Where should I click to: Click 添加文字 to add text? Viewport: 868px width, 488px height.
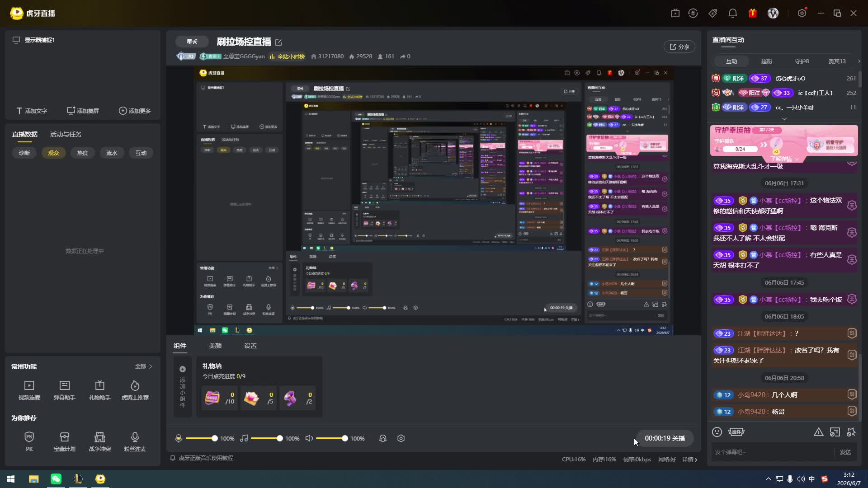pos(32,111)
